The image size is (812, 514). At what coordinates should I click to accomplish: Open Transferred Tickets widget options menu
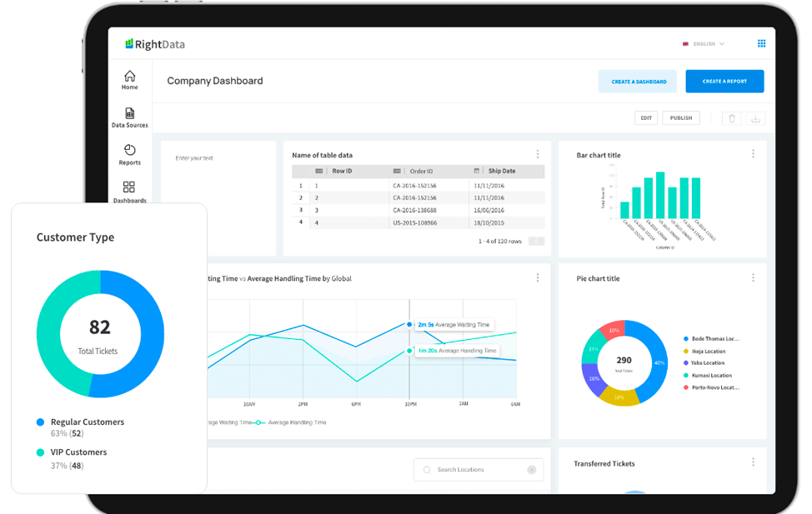753,462
